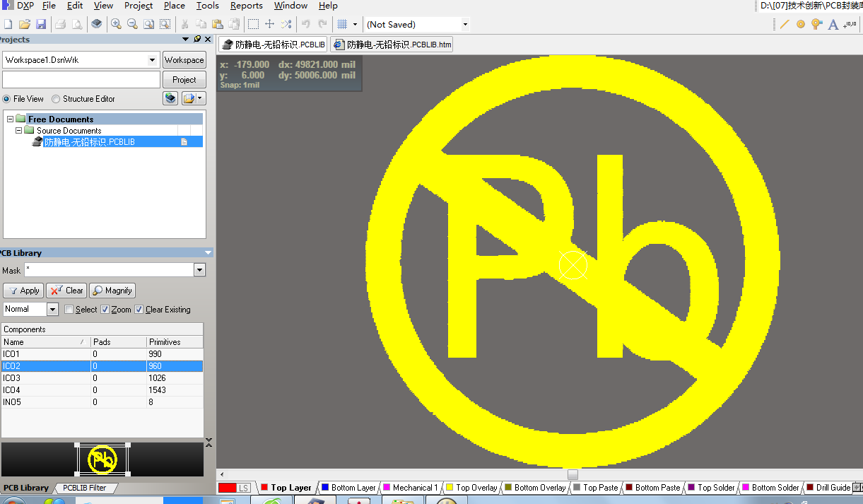Viewport: 863px width, 504px height.
Task: Zoom in with the magnifier plus icon
Action: tap(117, 24)
